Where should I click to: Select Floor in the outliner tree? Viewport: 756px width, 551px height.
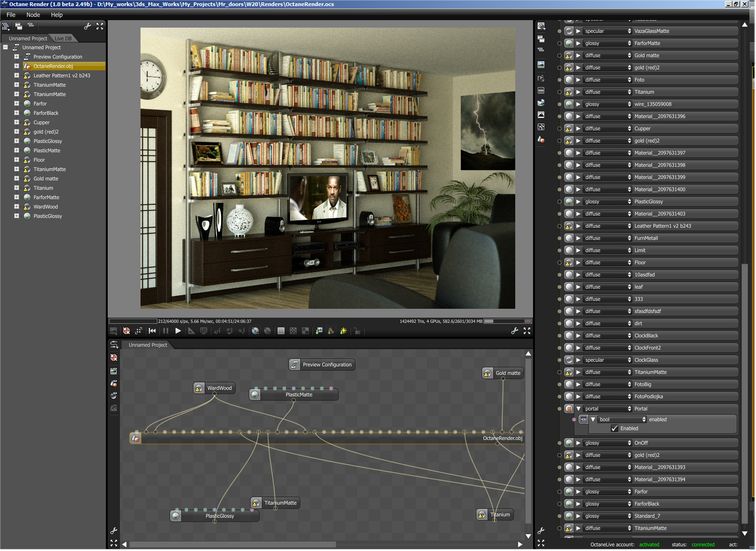[39, 160]
